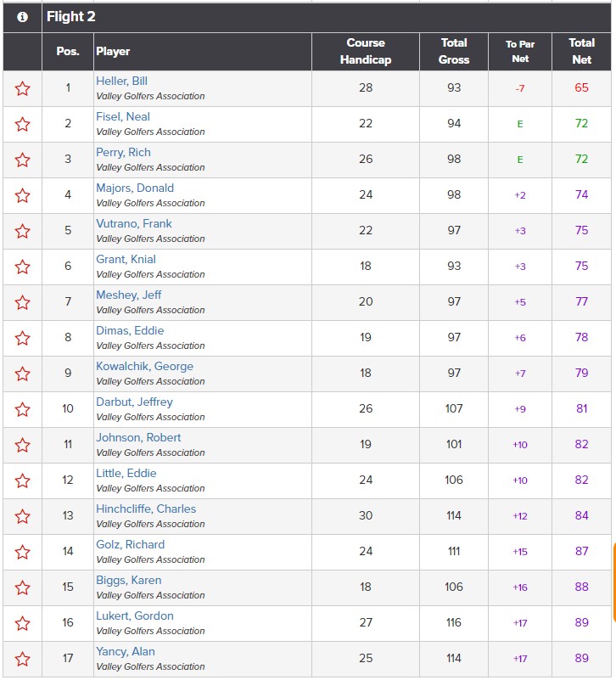The image size is (616, 680).
Task: Favorite Karen Biggs using the star
Action: pos(23,587)
